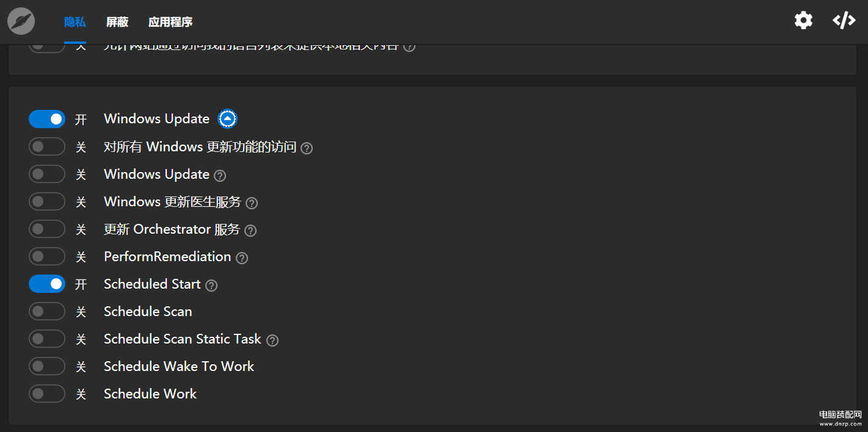Viewport: 868px width, 432px height.
Task: Switch to the 屏蔽 tab
Action: [117, 22]
